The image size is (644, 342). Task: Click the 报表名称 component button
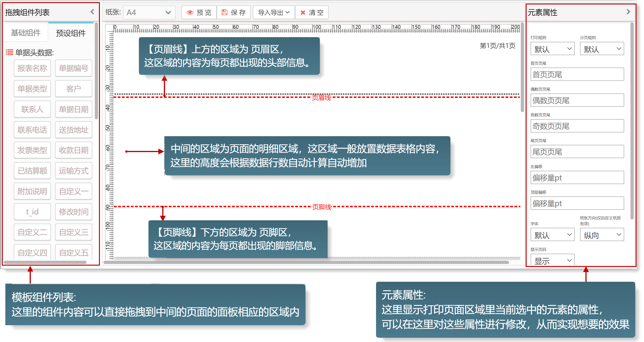pos(32,68)
